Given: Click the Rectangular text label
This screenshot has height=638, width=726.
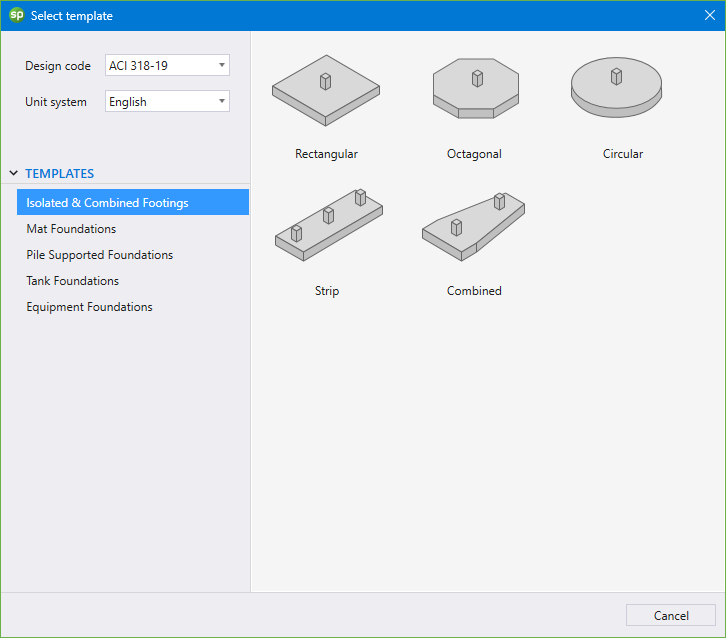Looking at the screenshot, I should tap(326, 154).
